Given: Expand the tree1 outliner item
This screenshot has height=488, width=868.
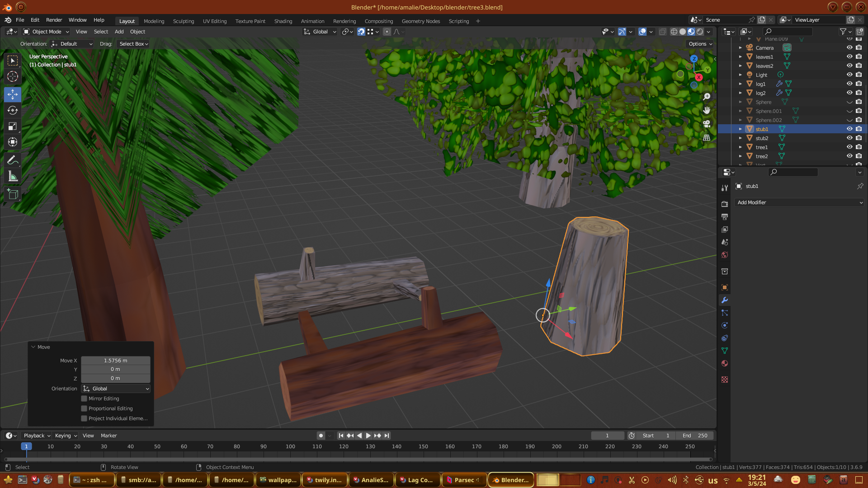Looking at the screenshot, I should [x=740, y=147].
